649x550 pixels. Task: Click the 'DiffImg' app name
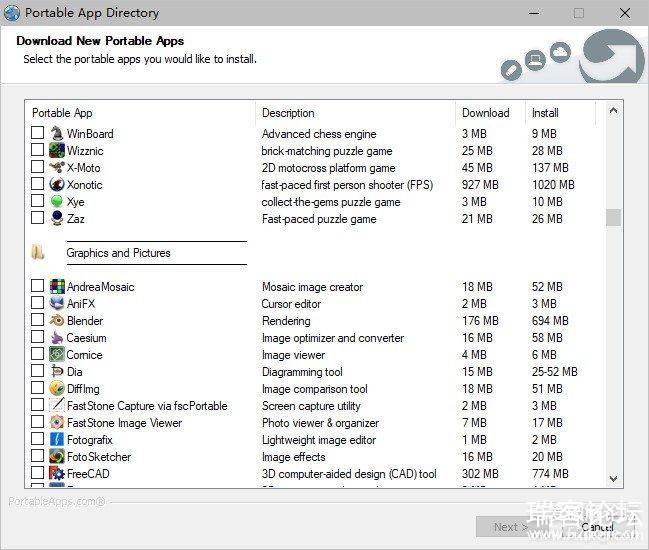(x=83, y=389)
